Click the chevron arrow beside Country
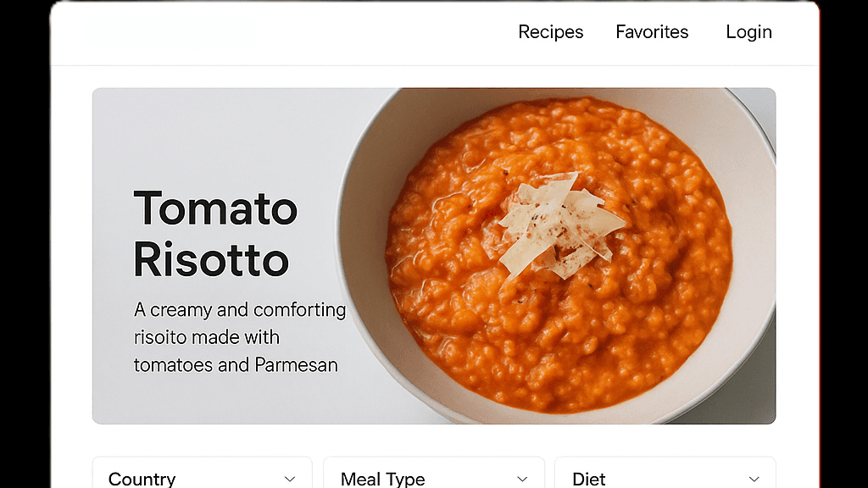 point(290,480)
